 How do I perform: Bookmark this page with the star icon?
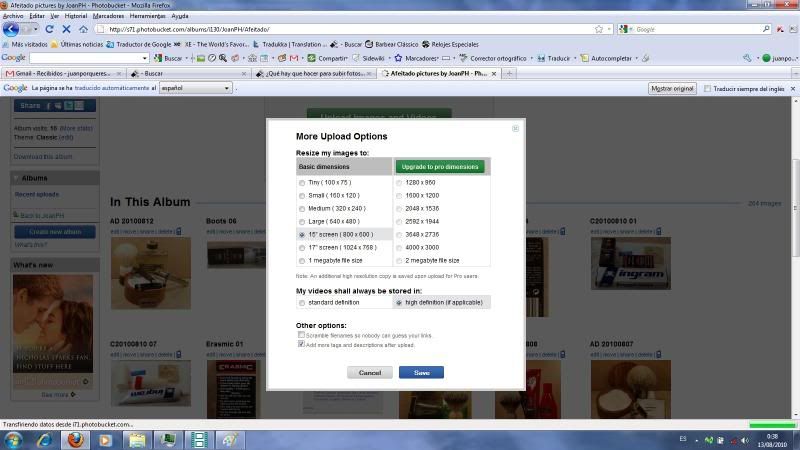click(598, 29)
